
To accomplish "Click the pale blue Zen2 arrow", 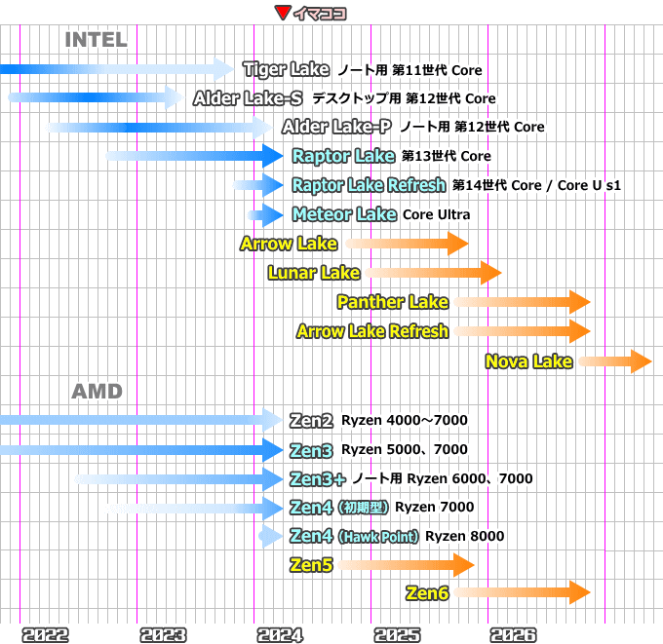I will coord(141,420).
